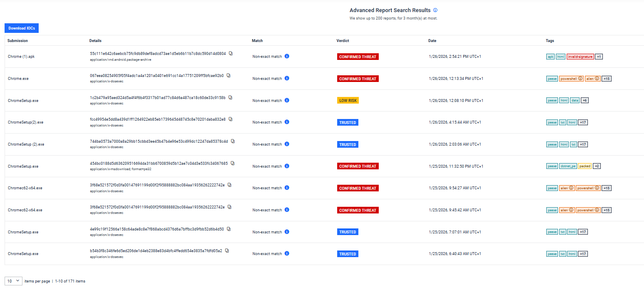The height and width of the screenshot is (290, 644).
Task: Expand +15 tags on Chrome.exe row
Action: pyautogui.click(x=607, y=79)
